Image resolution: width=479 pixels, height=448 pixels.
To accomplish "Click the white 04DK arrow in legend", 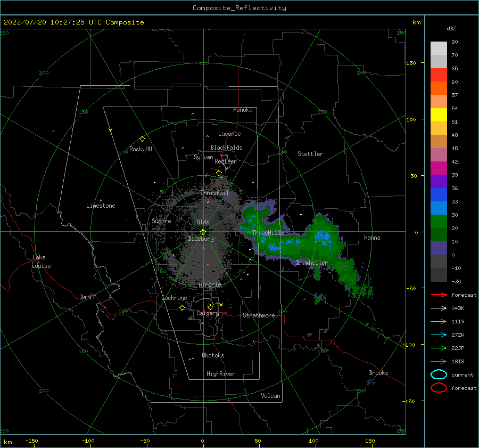I will [439, 308].
